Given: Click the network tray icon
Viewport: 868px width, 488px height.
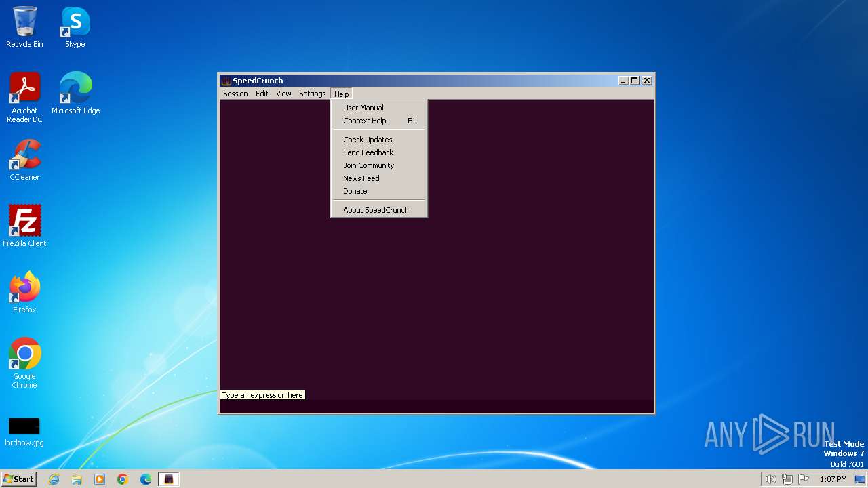Looking at the screenshot, I should point(787,479).
